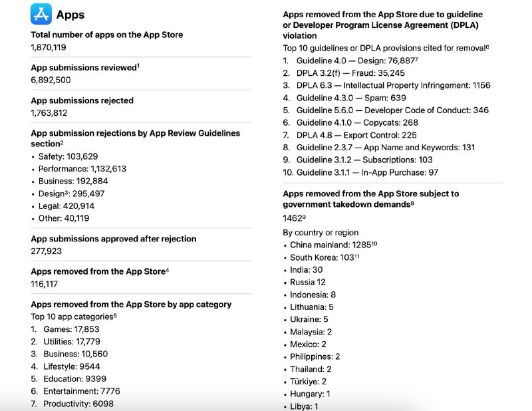
Task: Click 'DPLA 4.8 — Export Control: 225' item
Action: 350,135
